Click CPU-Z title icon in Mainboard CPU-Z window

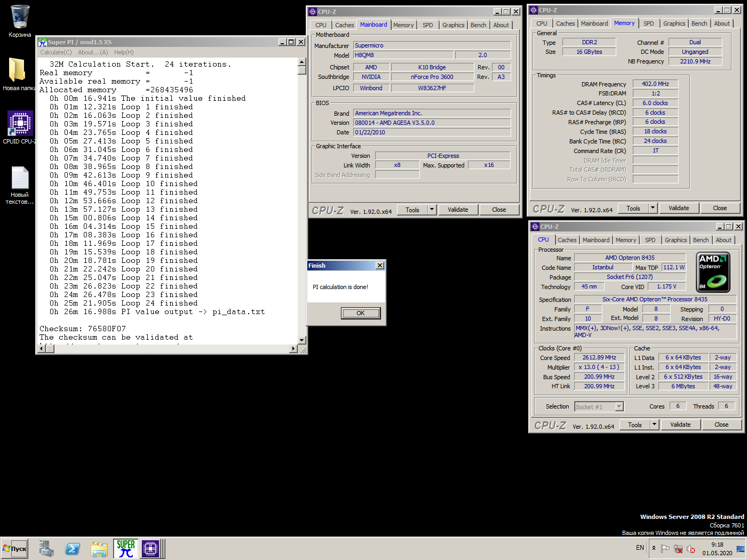(x=313, y=11)
